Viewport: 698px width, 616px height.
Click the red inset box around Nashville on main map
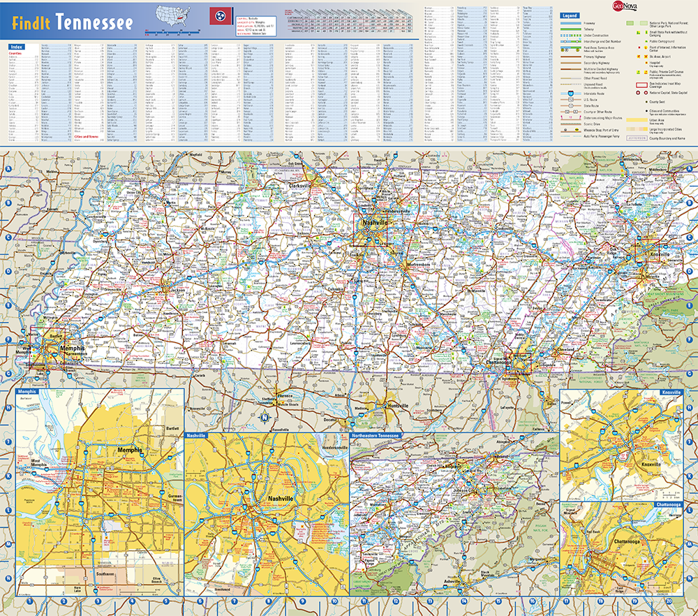371,230
